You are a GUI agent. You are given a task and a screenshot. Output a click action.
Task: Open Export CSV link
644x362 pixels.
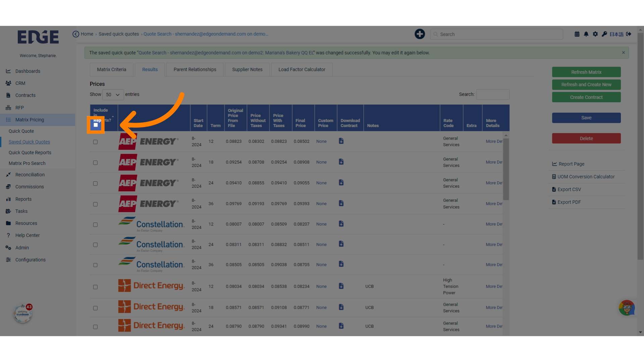click(567, 189)
